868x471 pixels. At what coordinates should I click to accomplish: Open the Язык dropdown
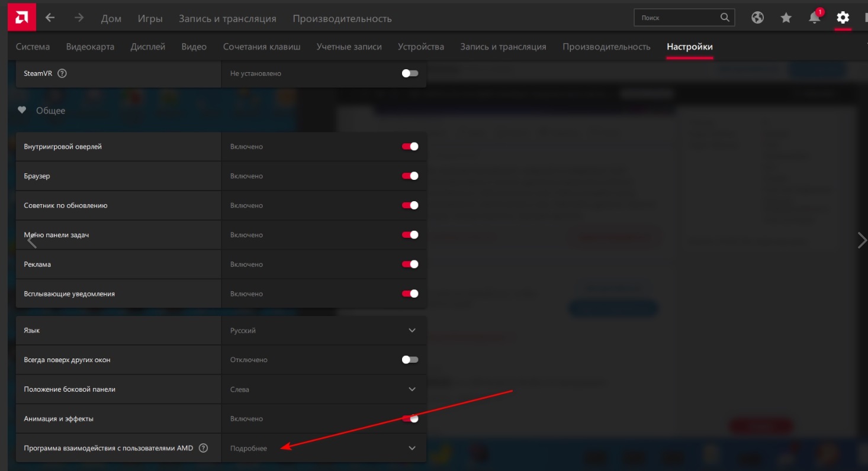click(412, 331)
